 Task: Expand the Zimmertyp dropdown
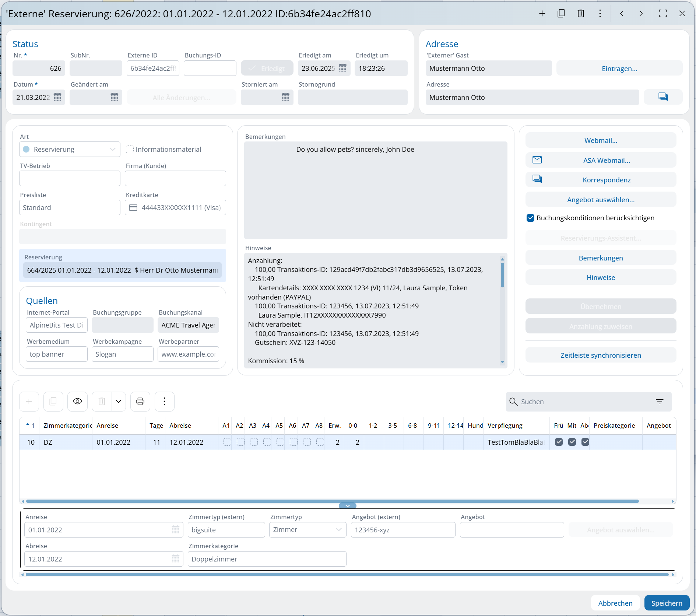click(x=307, y=530)
